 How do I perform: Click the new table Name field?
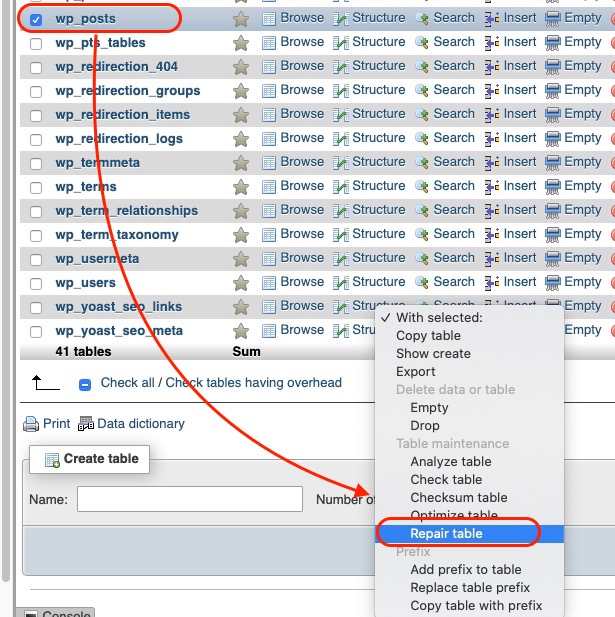(190, 499)
